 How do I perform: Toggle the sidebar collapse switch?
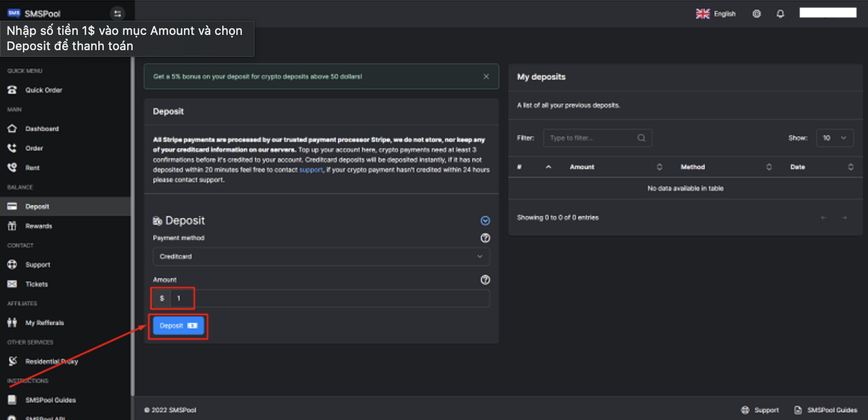pos(117,14)
